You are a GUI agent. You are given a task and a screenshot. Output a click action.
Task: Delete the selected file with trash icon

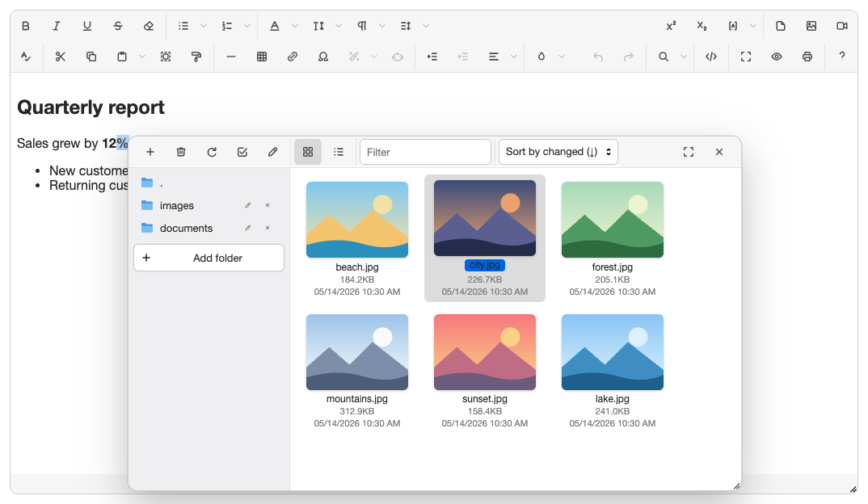click(181, 152)
